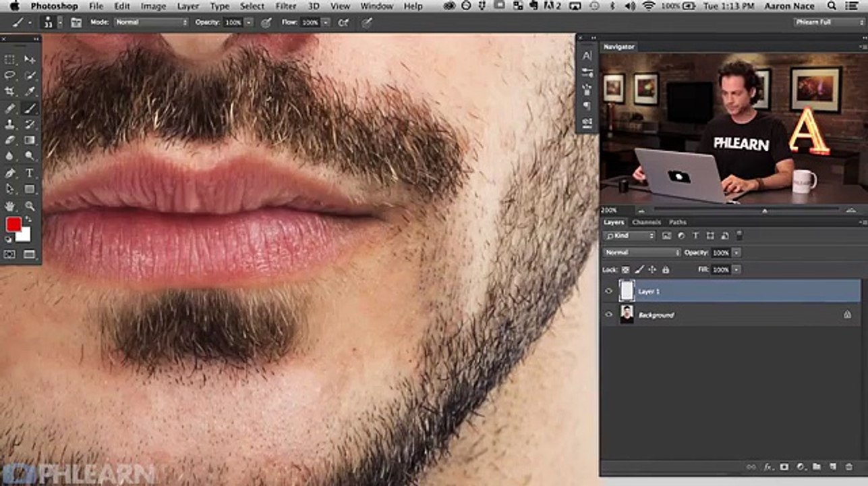Toggle pressure for size in the options bar
The width and height of the screenshot is (868, 486).
click(367, 22)
